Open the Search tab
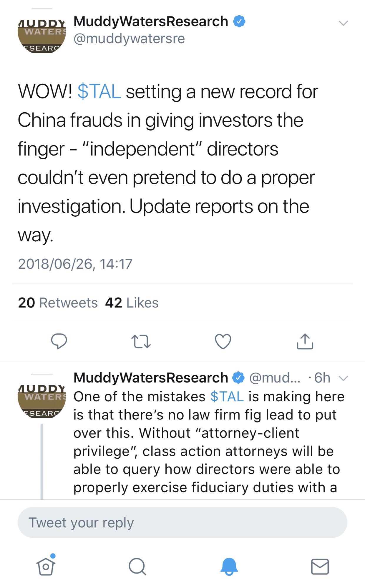 137,566
